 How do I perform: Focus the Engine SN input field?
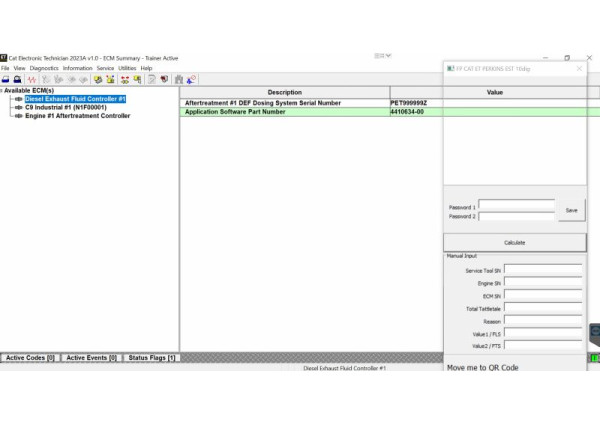point(543,283)
